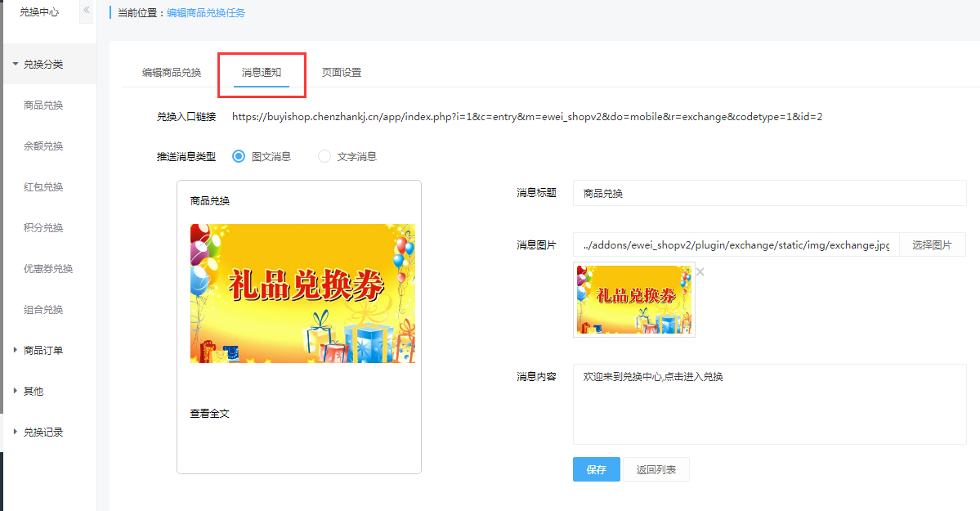Remove the message image with the X icon
980x511 pixels.
(x=700, y=272)
